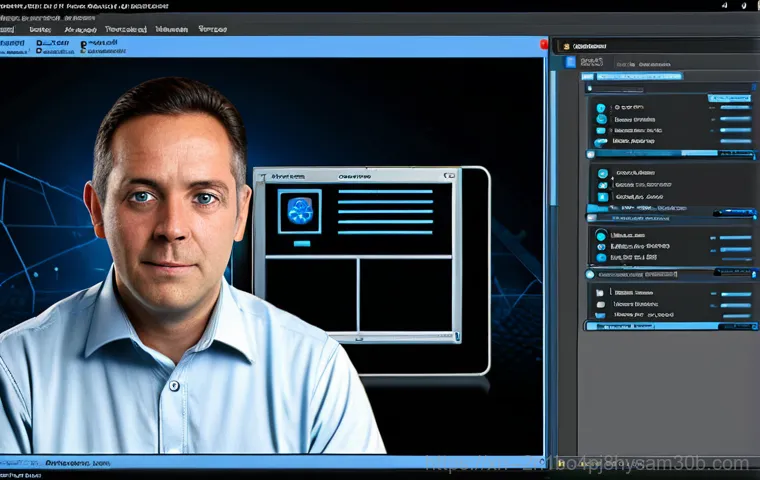Click the small cyan button above the top group sliders
The height and width of the screenshot is (480, 760).
729,98
